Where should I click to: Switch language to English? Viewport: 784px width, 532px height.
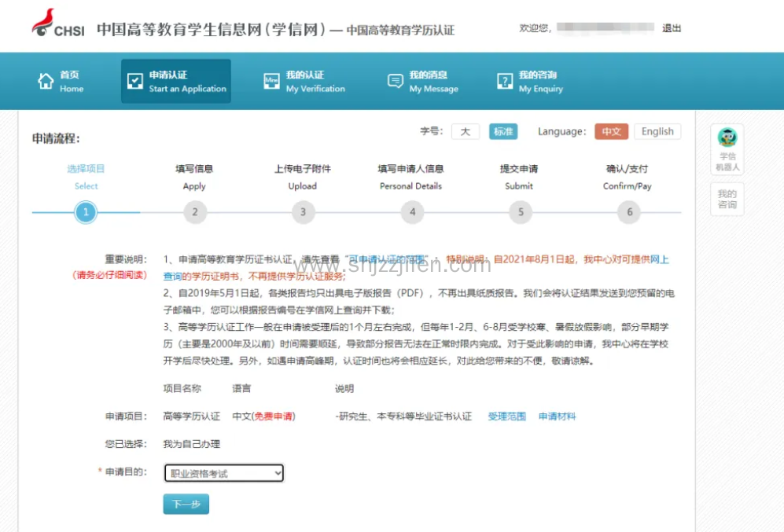(657, 132)
